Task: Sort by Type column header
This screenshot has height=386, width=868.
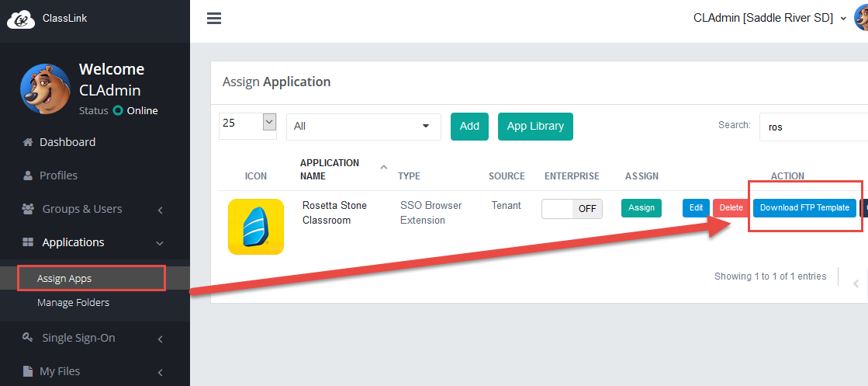Action: pyautogui.click(x=409, y=176)
